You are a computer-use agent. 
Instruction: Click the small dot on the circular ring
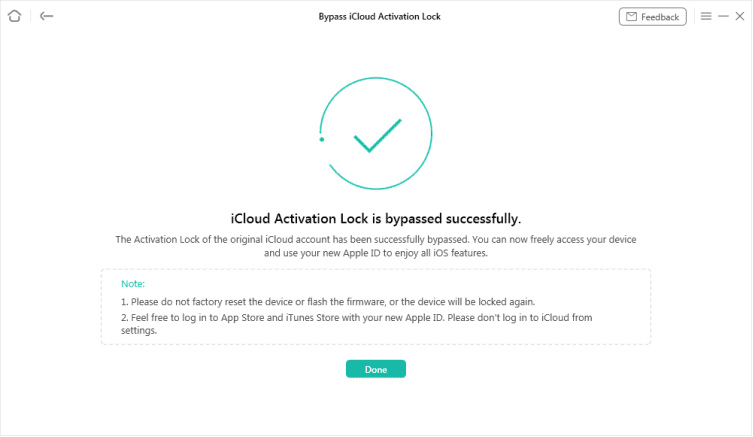pyautogui.click(x=321, y=140)
